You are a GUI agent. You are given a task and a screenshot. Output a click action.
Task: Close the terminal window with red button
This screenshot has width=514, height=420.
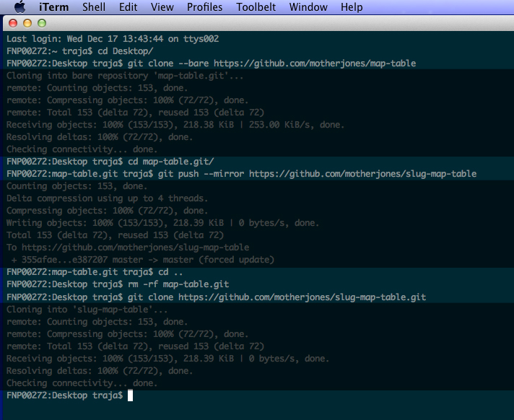pyautogui.click(x=13, y=23)
